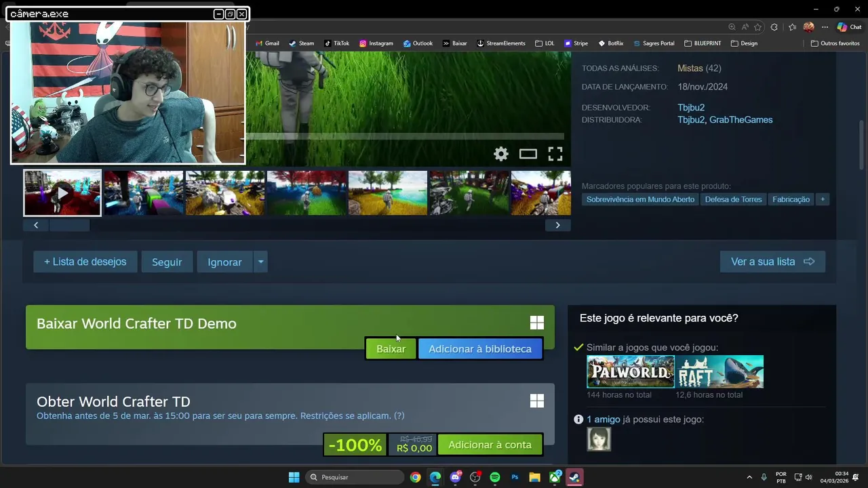This screenshot has height=488, width=868.
Task: Show hidden system tray icons
Action: click(x=749, y=477)
